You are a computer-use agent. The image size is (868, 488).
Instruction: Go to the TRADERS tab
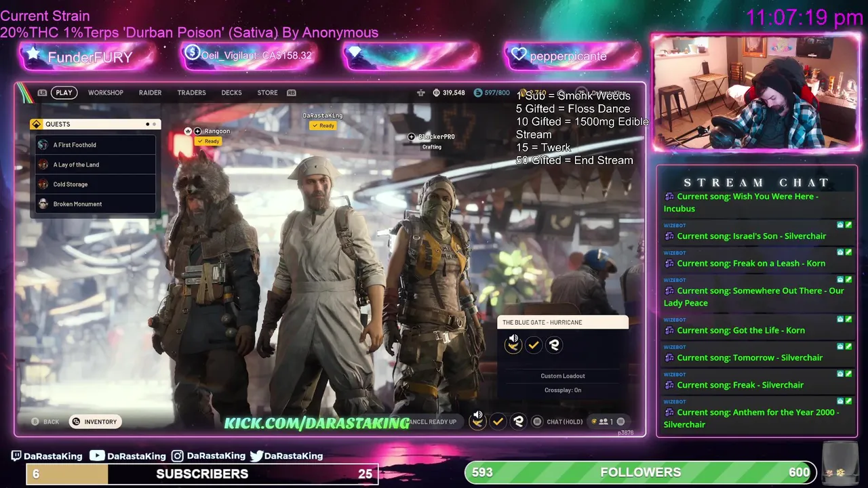(191, 93)
